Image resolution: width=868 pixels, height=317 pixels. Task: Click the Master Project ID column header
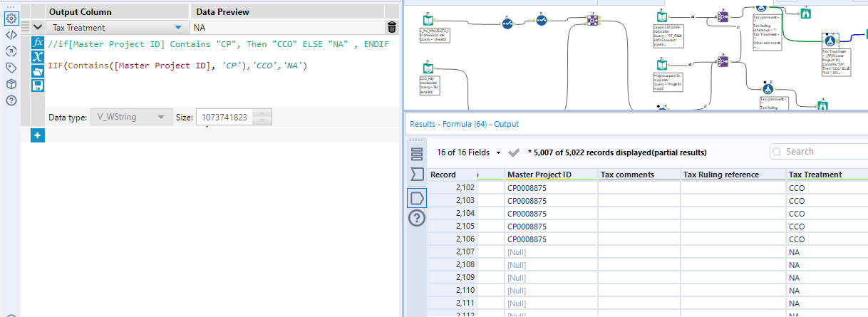click(x=539, y=175)
